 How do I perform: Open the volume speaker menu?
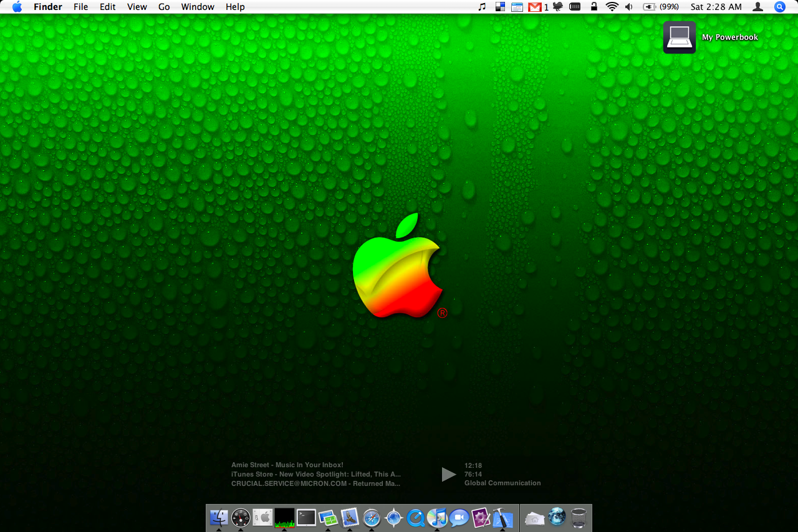629,7
